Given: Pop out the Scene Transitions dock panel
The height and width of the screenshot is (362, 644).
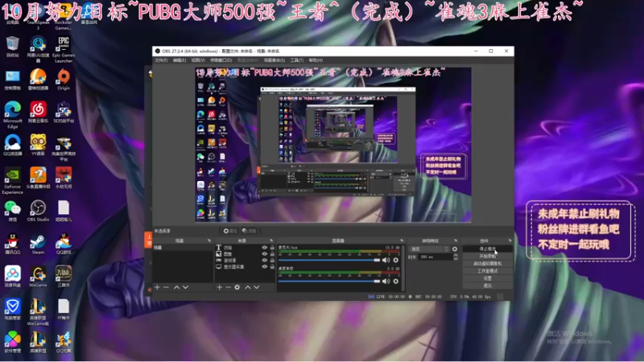Looking at the screenshot, I should tap(456, 241).
